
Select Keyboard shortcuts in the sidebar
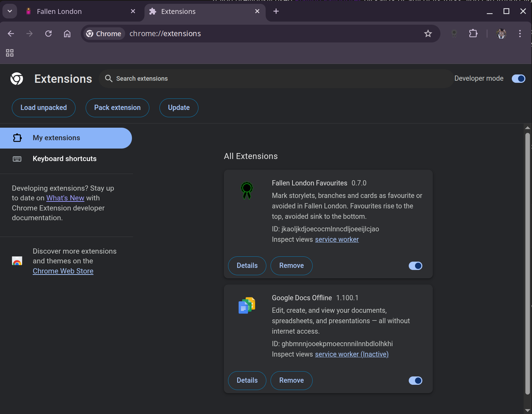64,159
